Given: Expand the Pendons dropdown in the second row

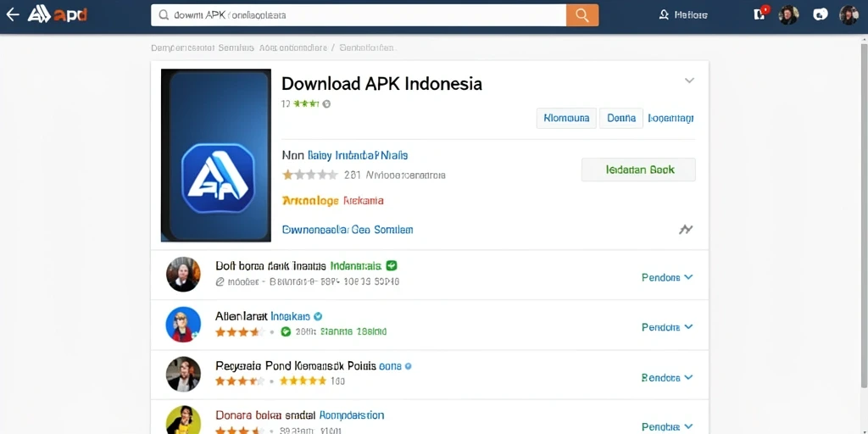Looking at the screenshot, I should click(667, 327).
